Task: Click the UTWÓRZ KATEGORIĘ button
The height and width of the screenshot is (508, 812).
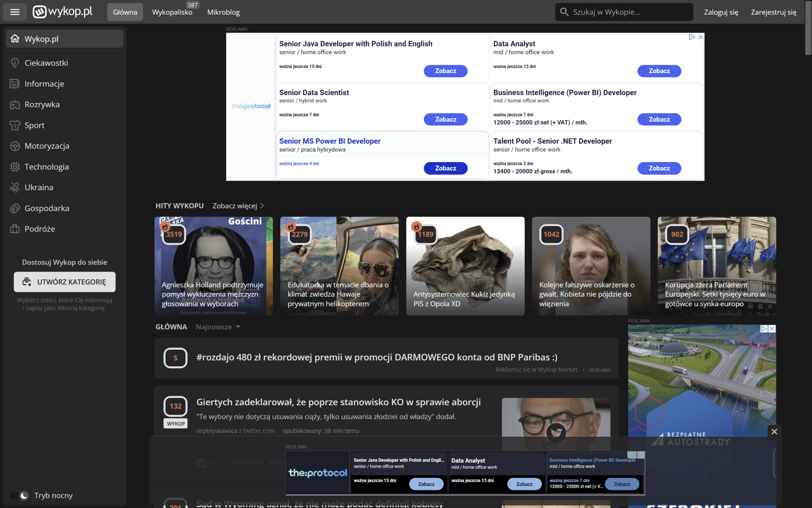Action: 64,282
